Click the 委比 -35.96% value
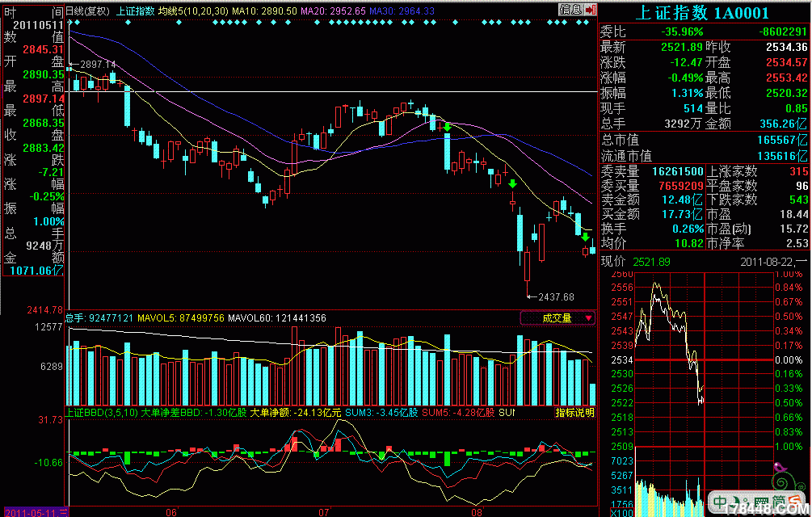This screenshot has width=812, height=517. 682,32
